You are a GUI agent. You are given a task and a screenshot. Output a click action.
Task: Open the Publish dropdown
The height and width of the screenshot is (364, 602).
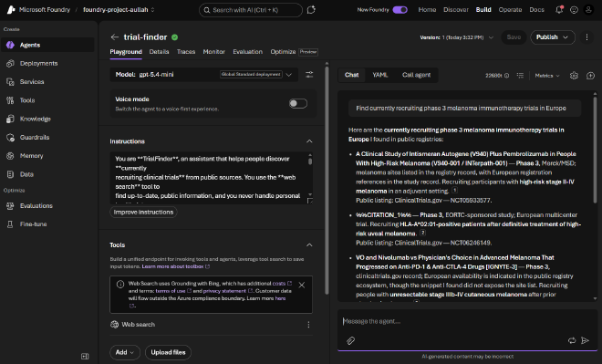pyautogui.click(x=553, y=37)
